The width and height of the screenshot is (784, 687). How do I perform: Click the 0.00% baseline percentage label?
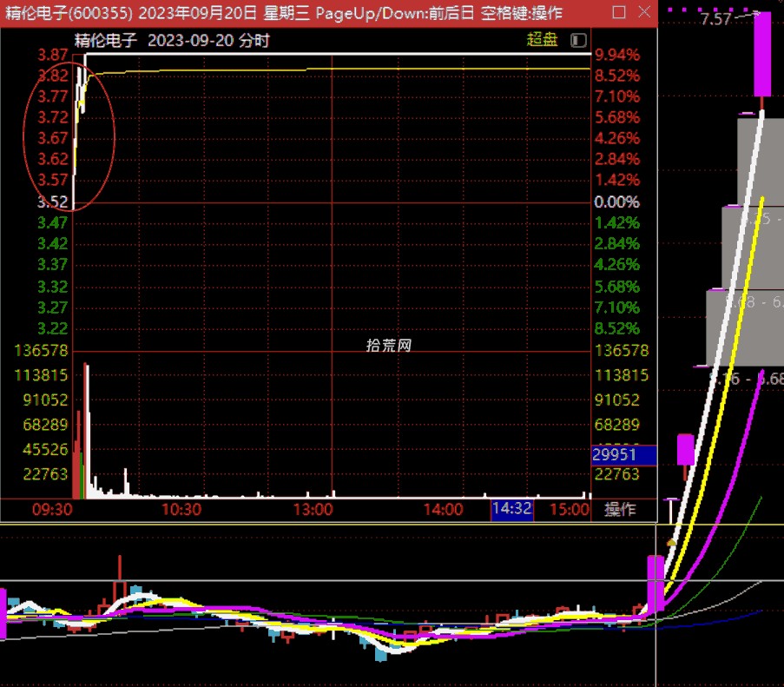(617, 202)
